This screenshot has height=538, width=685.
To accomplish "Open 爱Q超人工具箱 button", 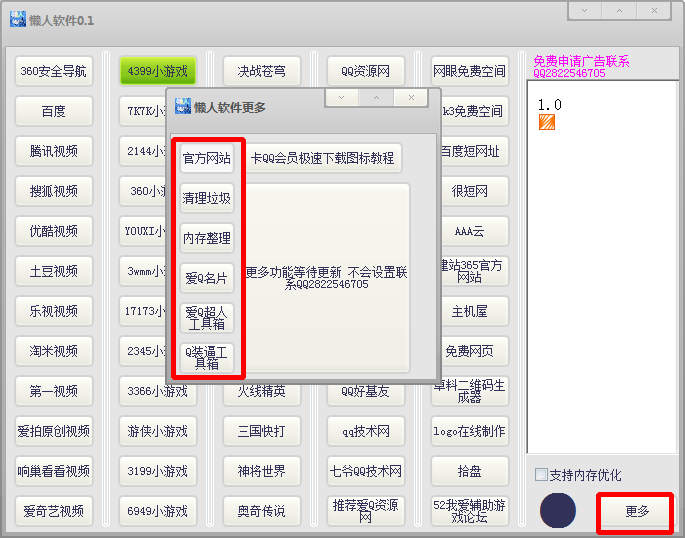I will tap(207, 318).
